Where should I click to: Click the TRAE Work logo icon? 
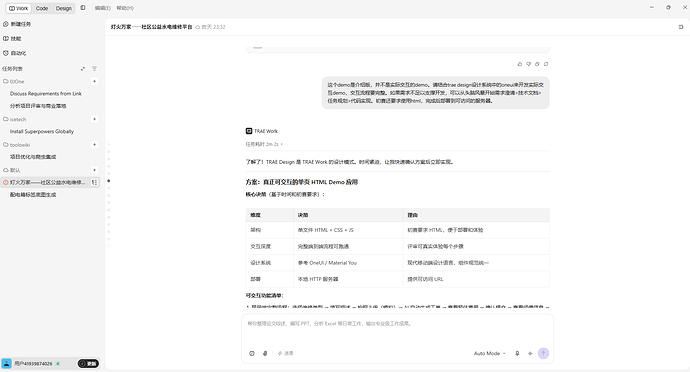(x=249, y=131)
